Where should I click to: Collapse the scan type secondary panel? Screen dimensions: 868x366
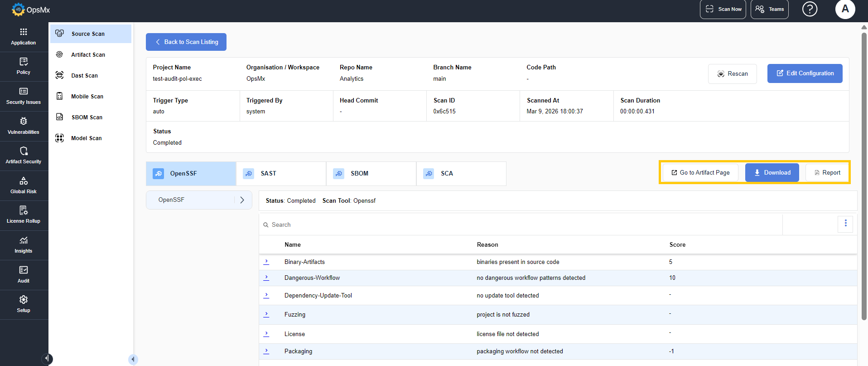click(x=133, y=359)
